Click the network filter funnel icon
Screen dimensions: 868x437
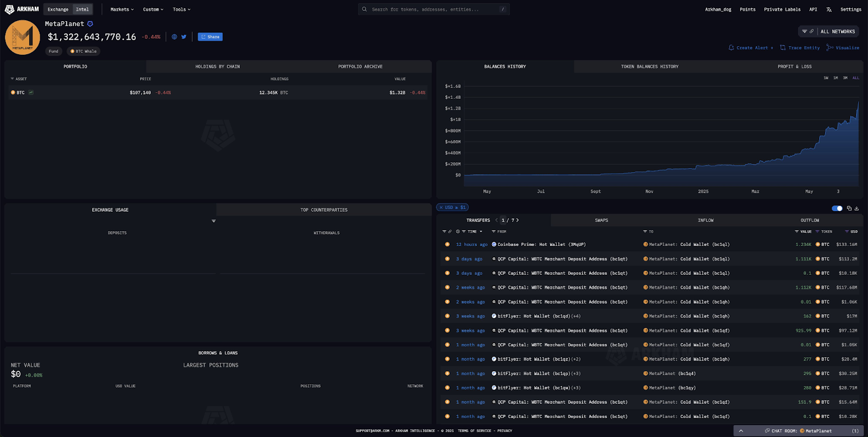[805, 31]
